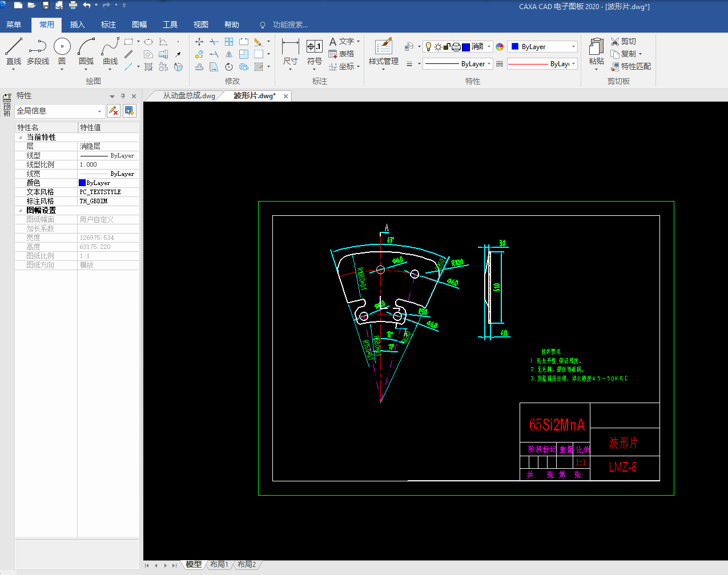Toggle pin on the 特性 panel
This screenshot has width=728, height=575.
coord(123,96)
